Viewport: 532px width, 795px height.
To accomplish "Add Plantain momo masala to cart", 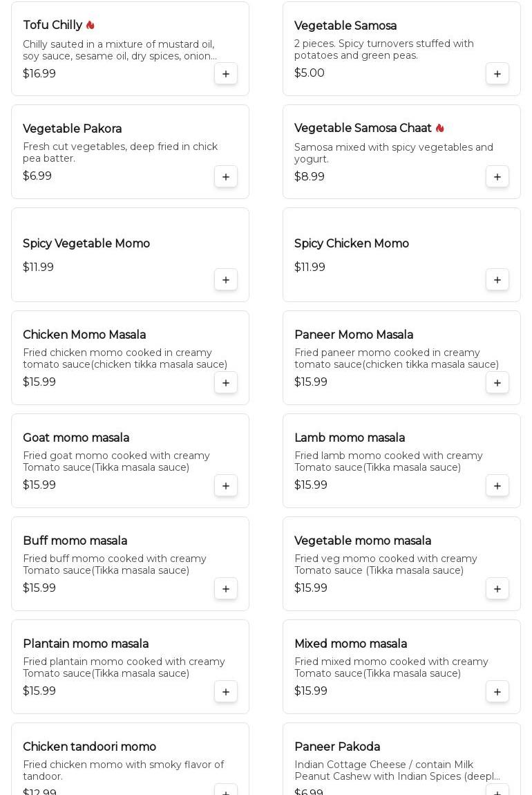I will coord(226,692).
